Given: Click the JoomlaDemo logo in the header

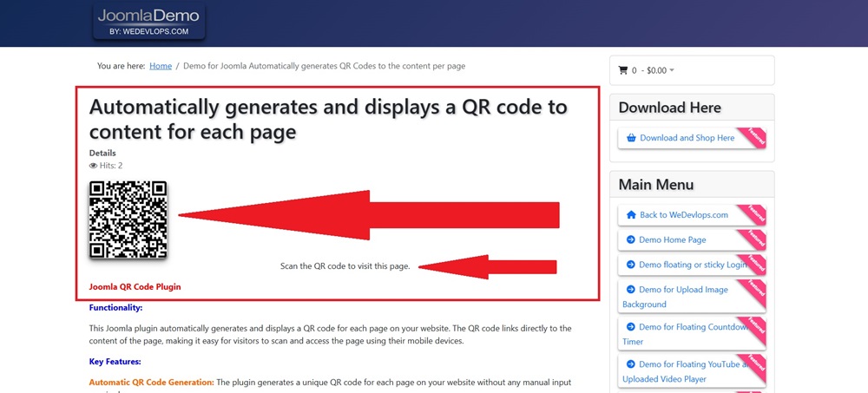Looking at the screenshot, I should pyautogui.click(x=149, y=23).
